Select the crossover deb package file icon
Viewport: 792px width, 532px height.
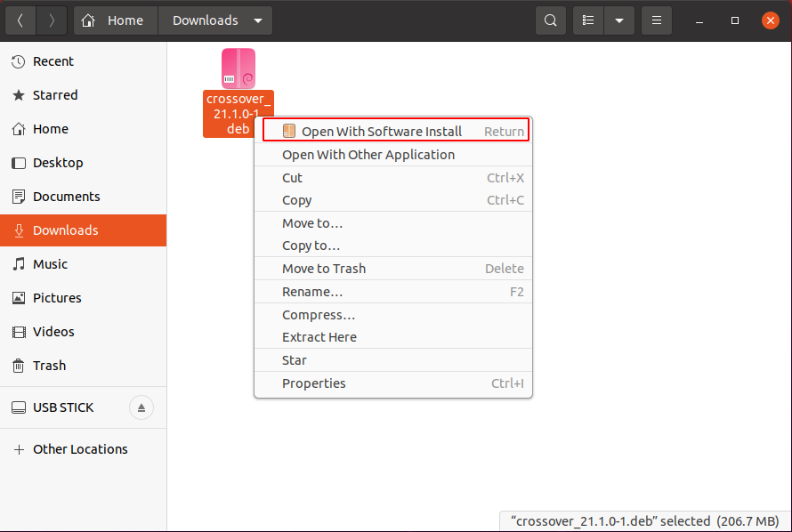[x=238, y=69]
